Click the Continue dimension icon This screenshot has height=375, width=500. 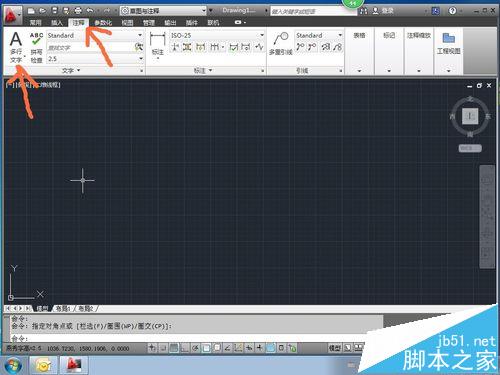click(214, 47)
